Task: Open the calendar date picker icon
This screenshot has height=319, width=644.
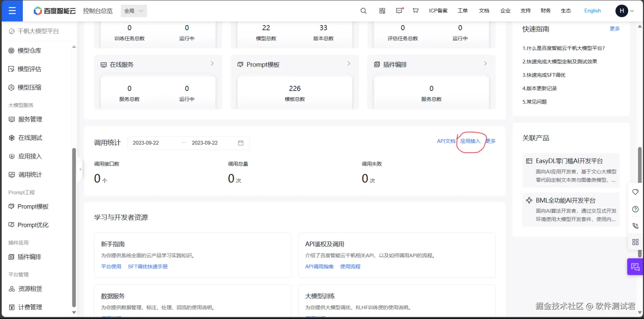Action: pyautogui.click(x=241, y=143)
